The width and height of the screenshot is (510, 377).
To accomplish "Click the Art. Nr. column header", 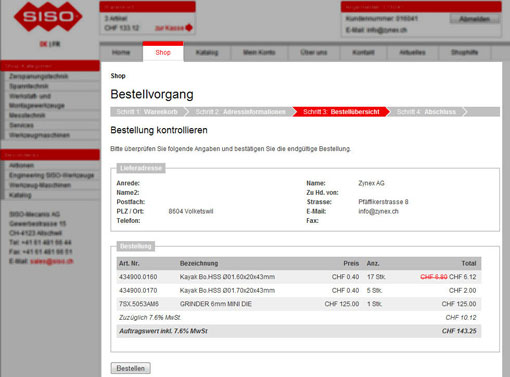I will pos(129,264).
